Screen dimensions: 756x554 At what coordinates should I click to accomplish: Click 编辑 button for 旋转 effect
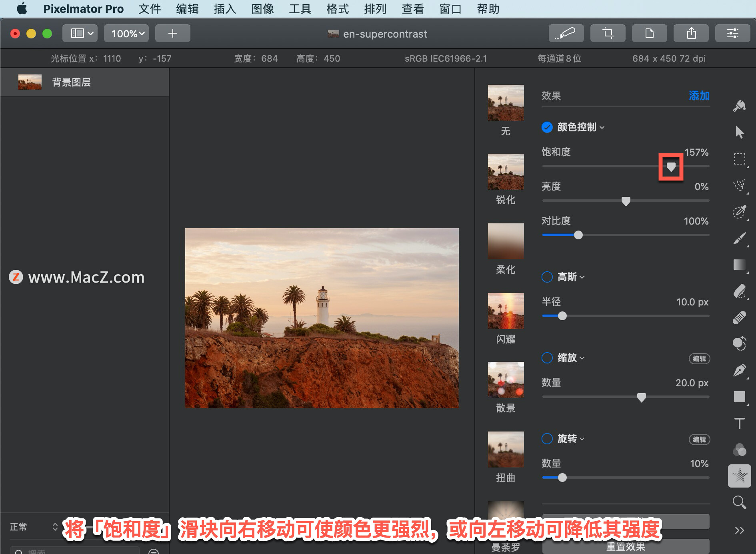click(699, 440)
